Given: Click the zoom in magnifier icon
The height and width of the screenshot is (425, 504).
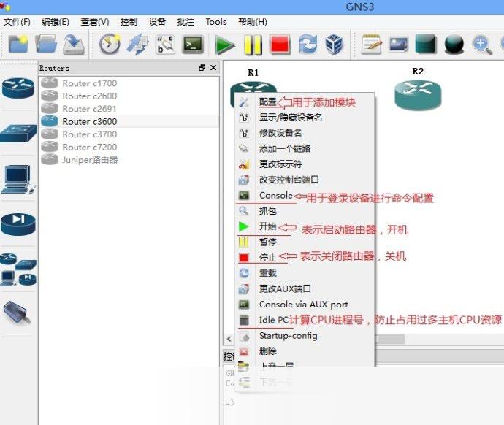Looking at the screenshot, I should 482,45.
